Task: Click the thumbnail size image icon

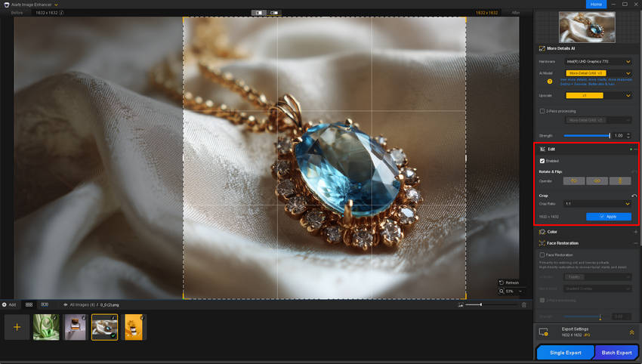Action: click(461, 304)
